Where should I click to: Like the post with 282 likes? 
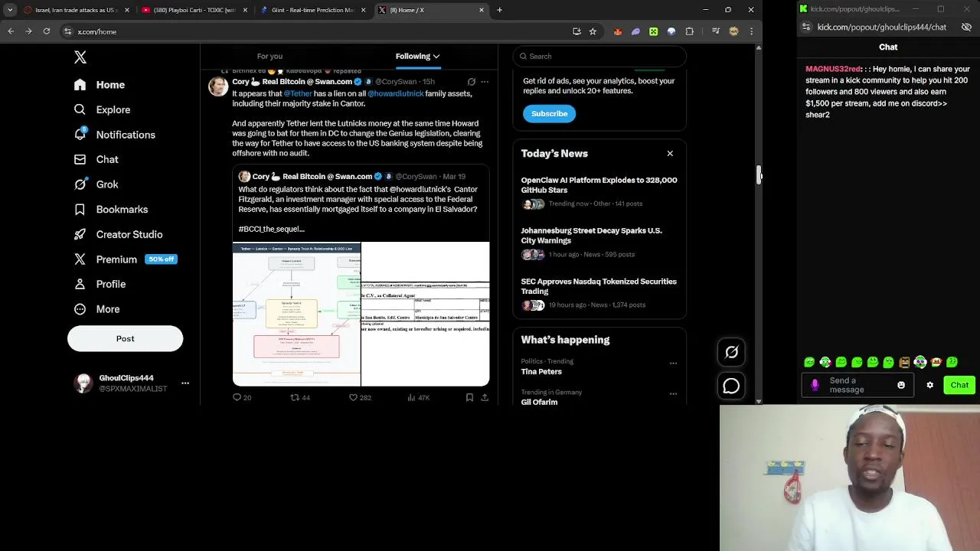click(360, 398)
